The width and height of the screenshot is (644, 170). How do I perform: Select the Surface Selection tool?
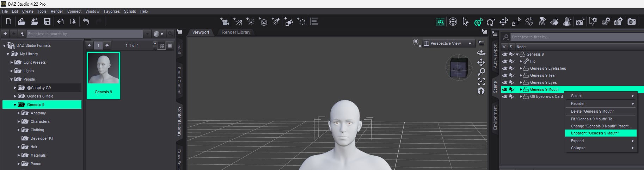[x=554, y=22]
